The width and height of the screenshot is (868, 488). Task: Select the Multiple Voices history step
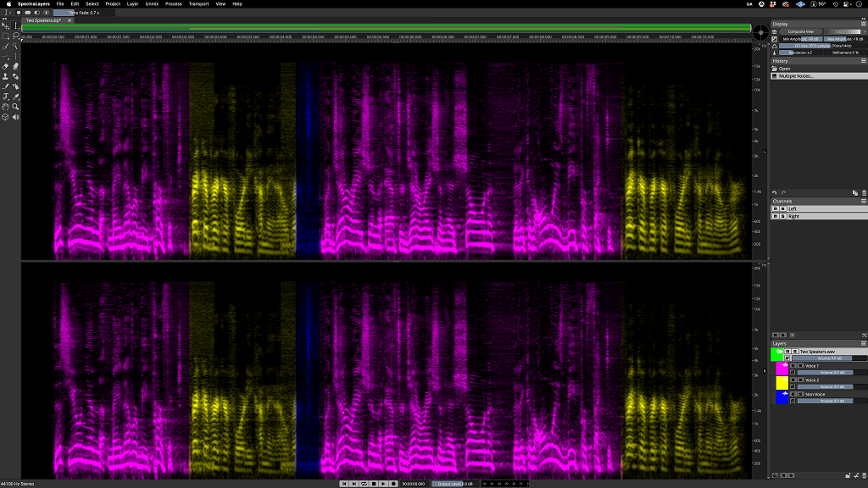[818, 75]
